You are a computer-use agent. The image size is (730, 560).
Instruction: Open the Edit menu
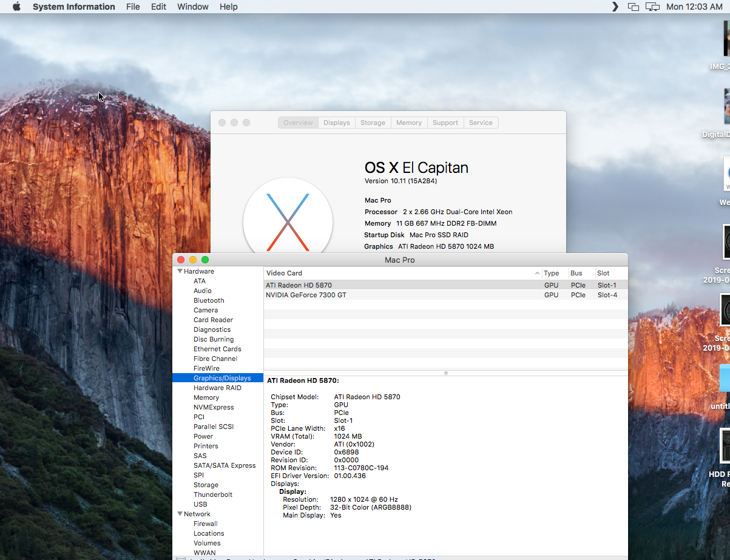click(158, 7)
